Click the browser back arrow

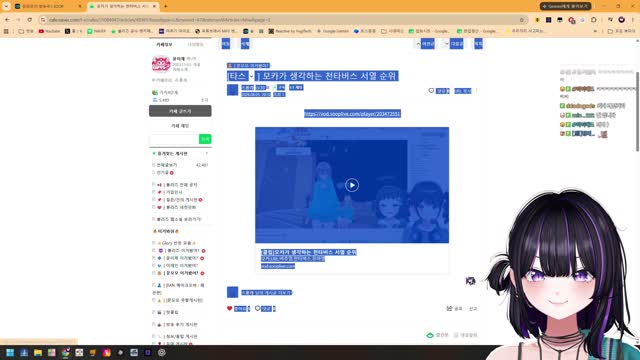click(7, 20)
